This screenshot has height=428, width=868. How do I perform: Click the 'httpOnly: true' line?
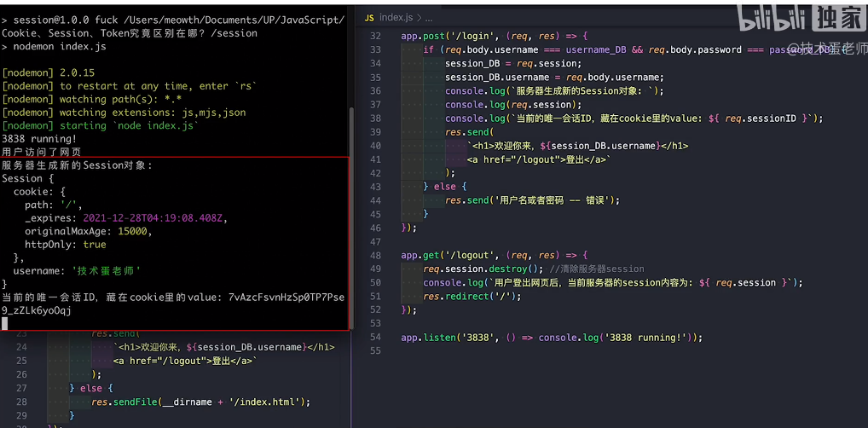pyautogui.click(x=66, y=244)
